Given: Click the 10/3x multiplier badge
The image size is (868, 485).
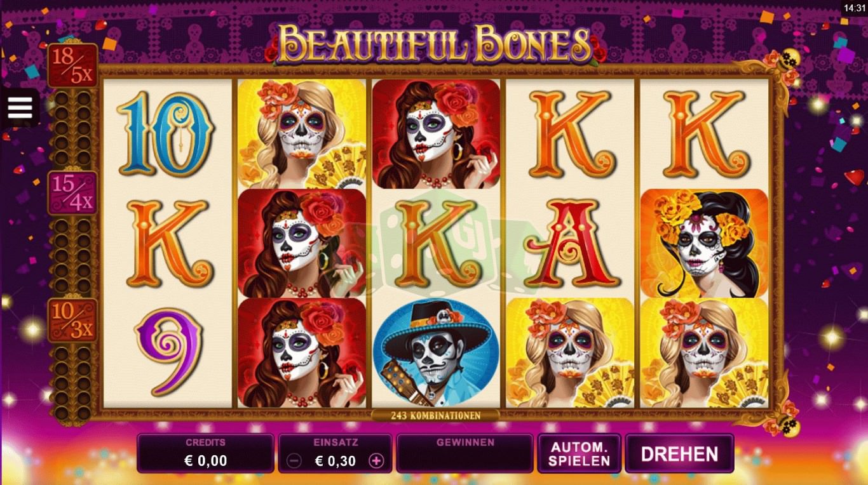Looking at the screenshot, I should 72,320.
